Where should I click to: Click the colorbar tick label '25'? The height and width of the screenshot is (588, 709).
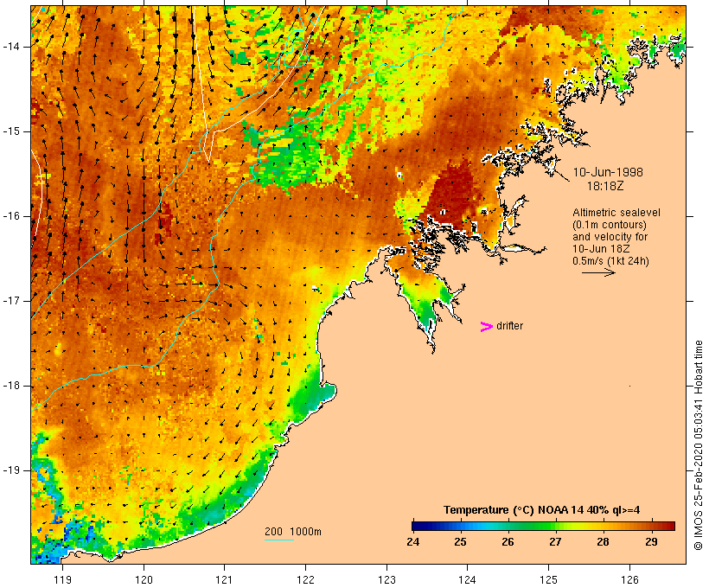coord(460,542)
